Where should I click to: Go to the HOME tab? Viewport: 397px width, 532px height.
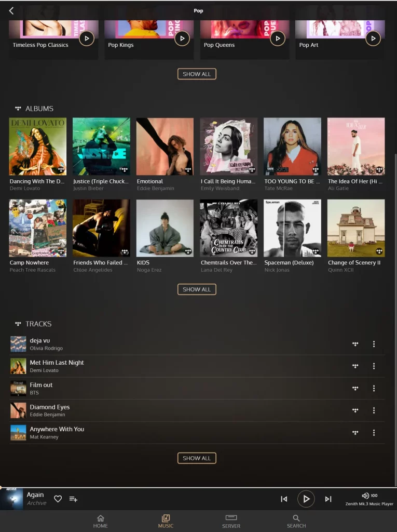pyautogui.click(x=100, y=521)
